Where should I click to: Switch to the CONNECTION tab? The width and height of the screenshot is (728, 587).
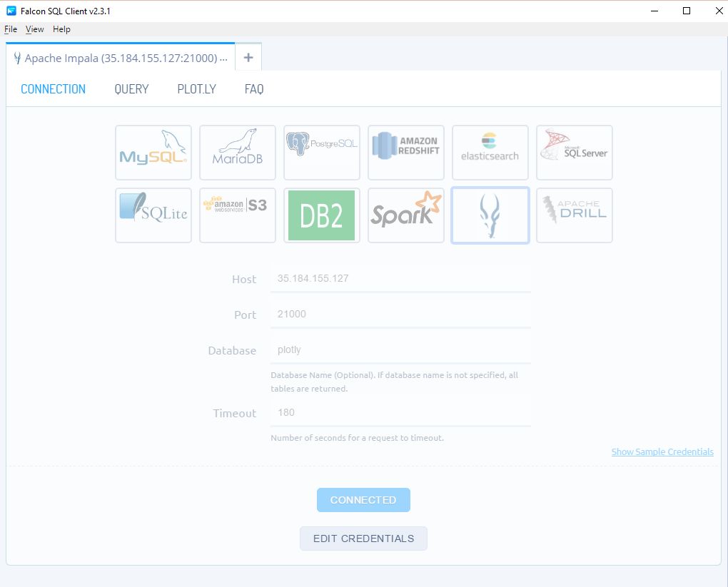pyautogui.click(x=54, y=88)
